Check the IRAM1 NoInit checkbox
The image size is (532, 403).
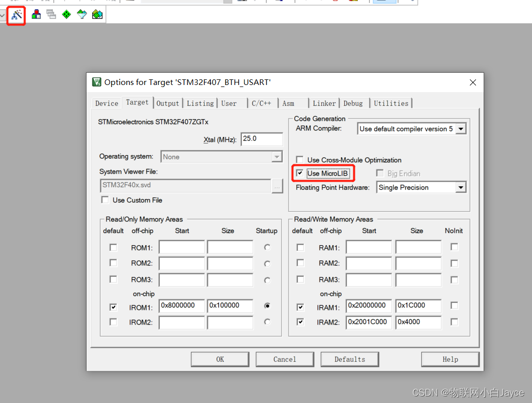point(454,306)
